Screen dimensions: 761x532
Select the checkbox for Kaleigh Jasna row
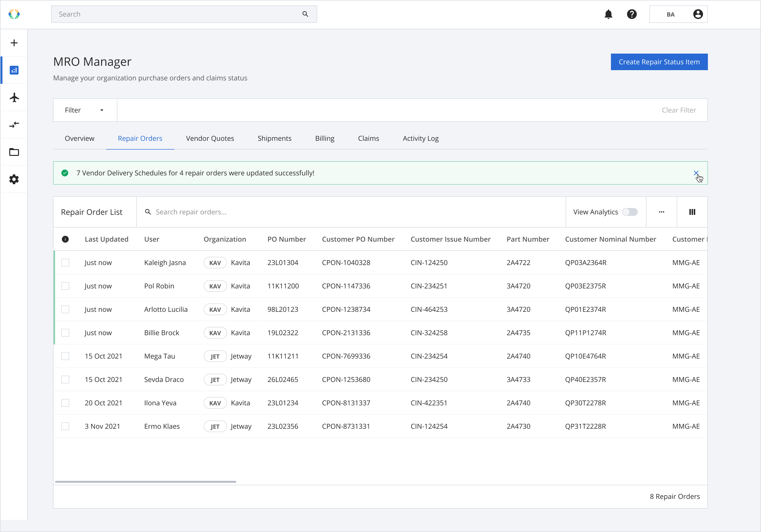point(65,263)
